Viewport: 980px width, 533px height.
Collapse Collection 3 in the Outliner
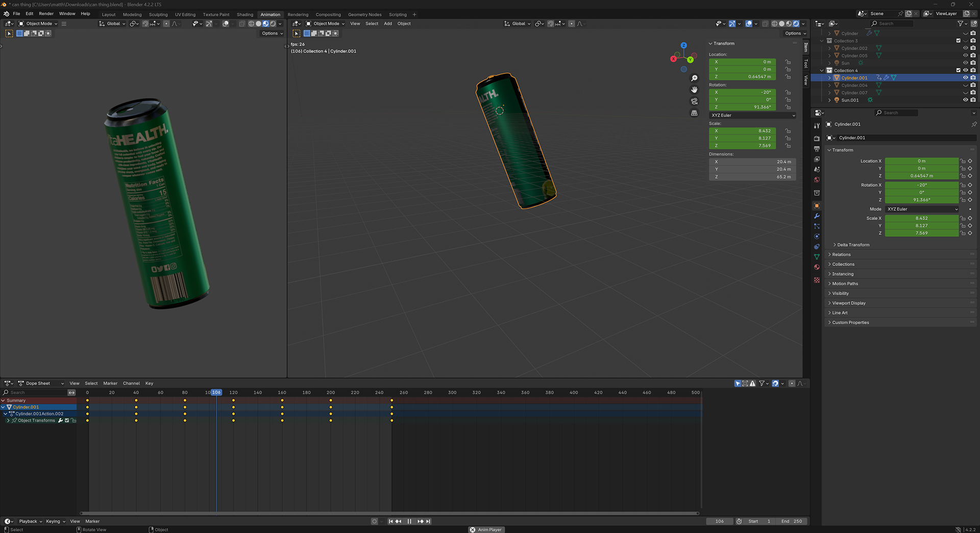click(x=822, y=41)
